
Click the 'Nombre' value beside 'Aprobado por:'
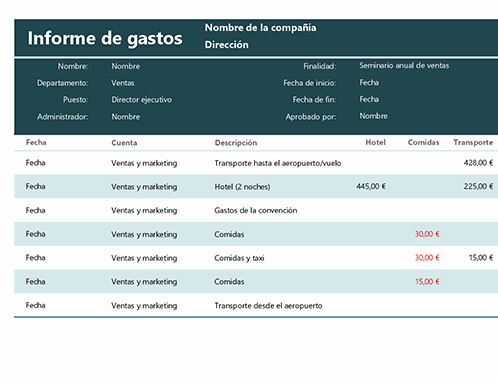(373, 116)
